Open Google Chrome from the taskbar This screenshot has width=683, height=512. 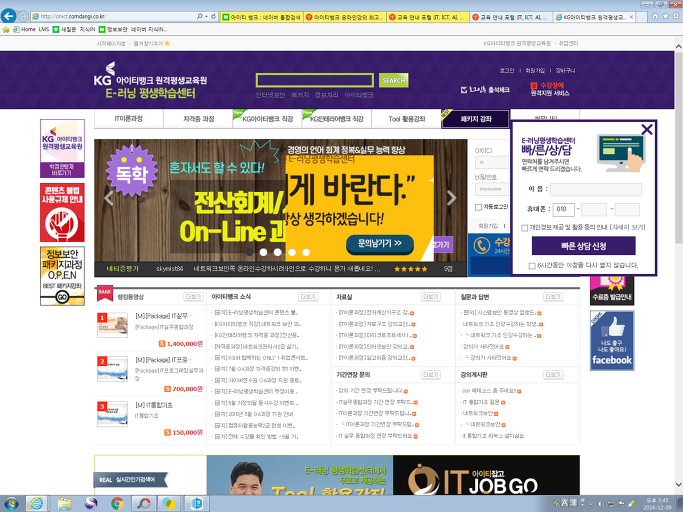pos(117,504)
